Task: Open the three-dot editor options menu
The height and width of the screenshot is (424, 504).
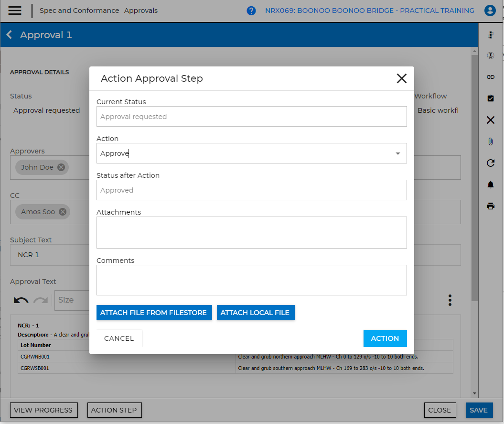Action: pyautogui.click(x=450, y=300)
